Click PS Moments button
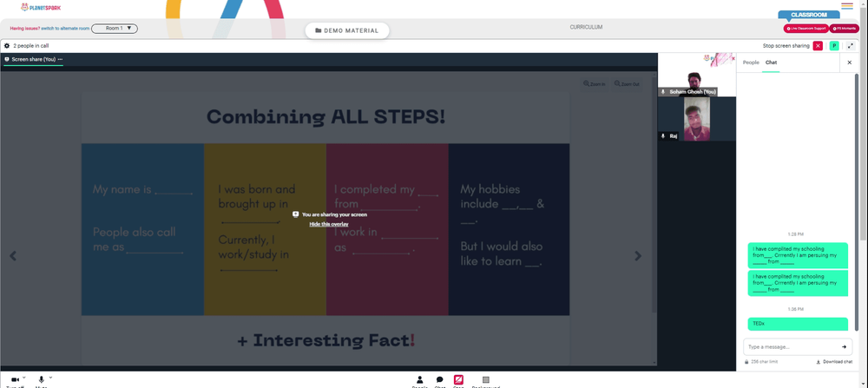The height and width of the screenshot is (388, 868). tap(845, 29)
